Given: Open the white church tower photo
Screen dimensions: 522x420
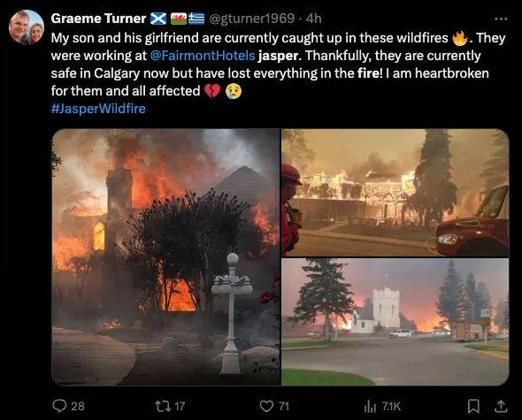Looking at the screenshot, I should [395, 322].
